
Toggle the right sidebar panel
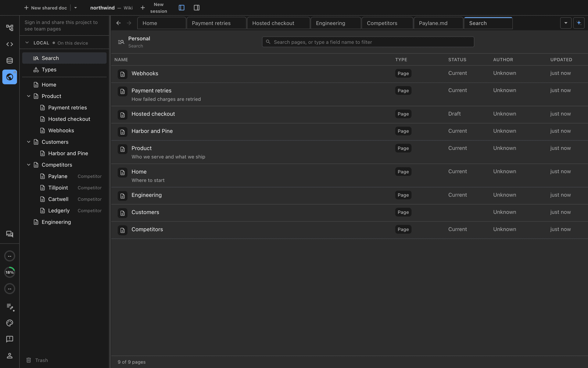pyautogui.click(x=197, y=8)
